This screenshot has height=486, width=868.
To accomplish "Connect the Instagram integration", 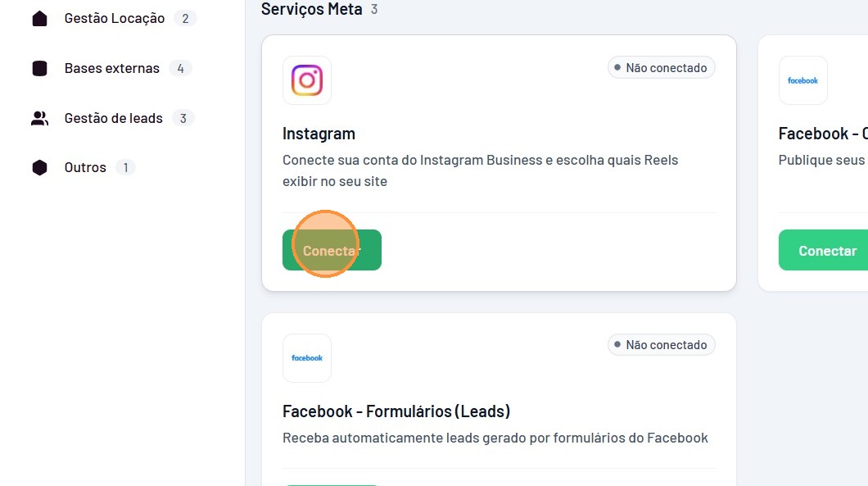I will tap(332, 250).
